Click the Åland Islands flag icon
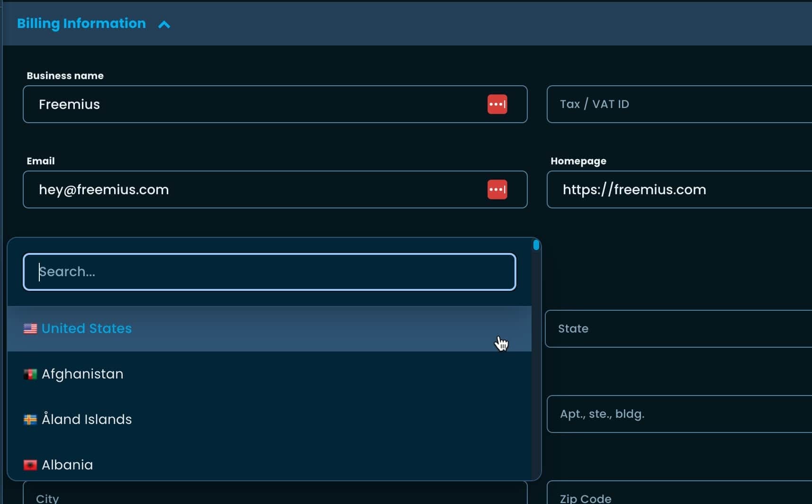Viewport: 812px width, 504px height. click(30, 420)
